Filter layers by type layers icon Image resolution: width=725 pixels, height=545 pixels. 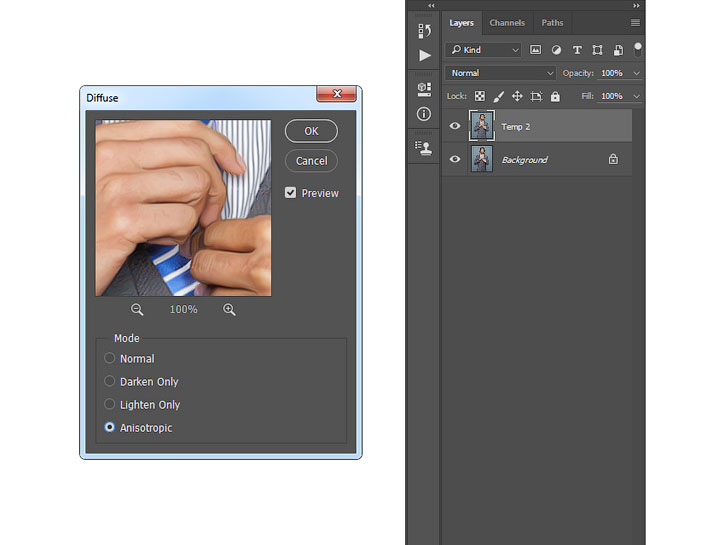coord(577,50)
